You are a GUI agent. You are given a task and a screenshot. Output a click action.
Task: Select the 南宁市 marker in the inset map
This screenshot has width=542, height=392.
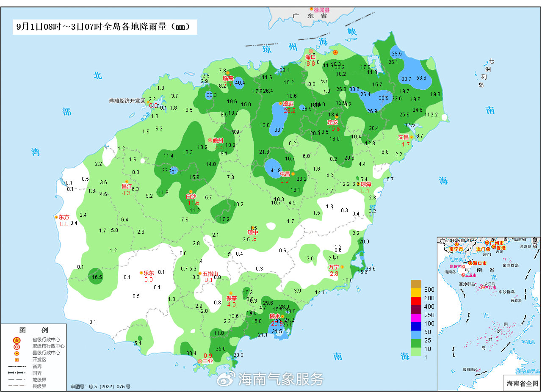457,244
